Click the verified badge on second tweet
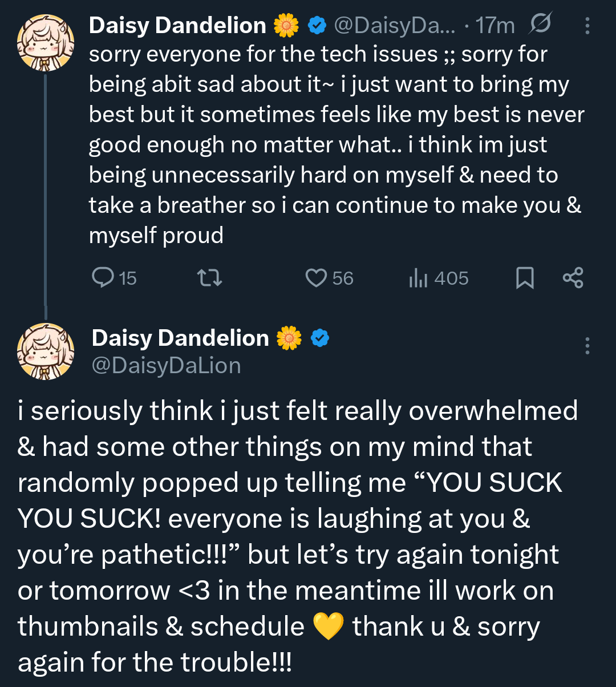 pyautogui.click(x=320, y=338)
